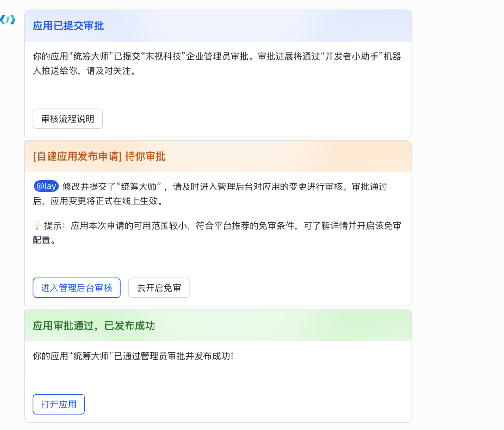Select the blue '应用已提交审批' header
This screenshot has height=430, width=504.
coord(68,27)
